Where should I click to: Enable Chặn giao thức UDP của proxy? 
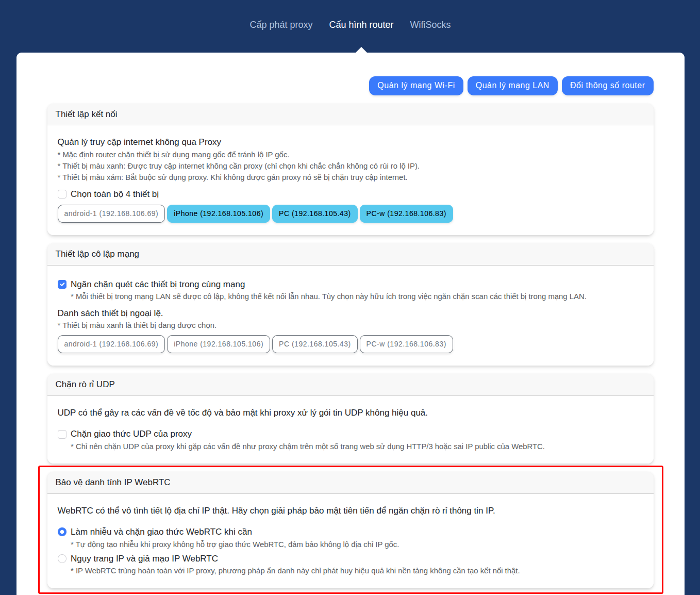[x=62, y=434]
